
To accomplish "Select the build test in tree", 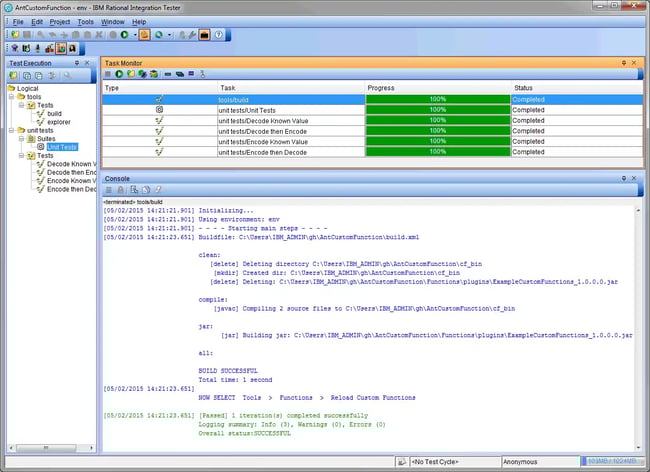I will [x=54, y=113].
